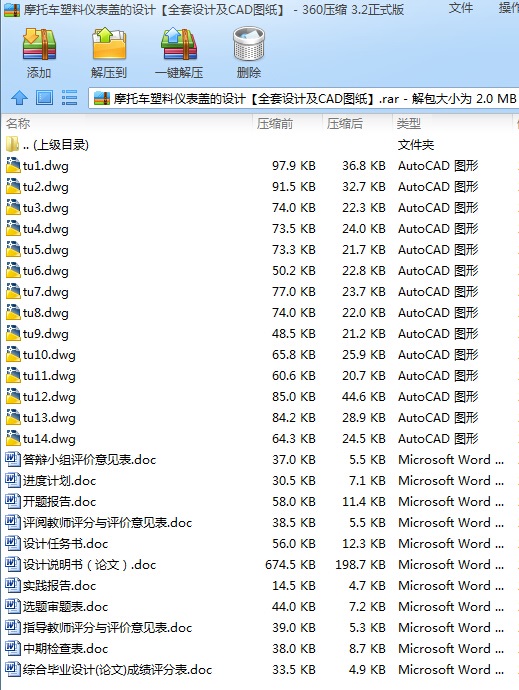Sort by 压缩前 column header

[x=275, y=124]
